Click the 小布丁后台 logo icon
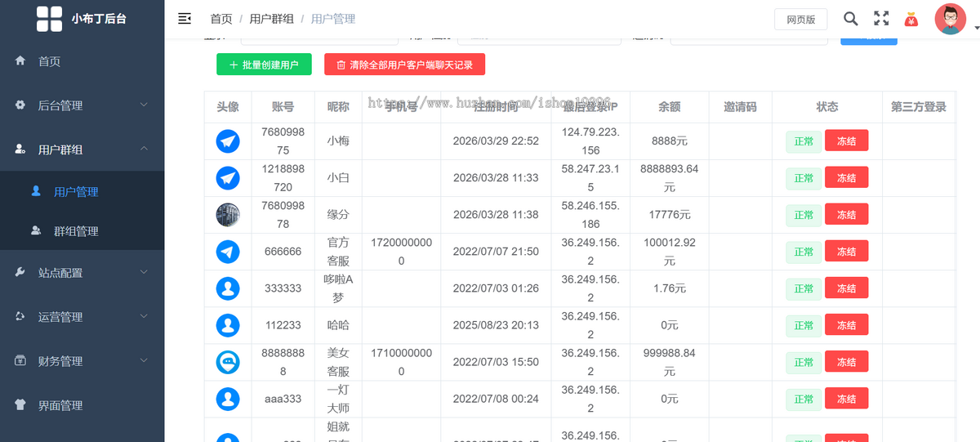This screenshot has width=980, height=442. tap(49, 18)
